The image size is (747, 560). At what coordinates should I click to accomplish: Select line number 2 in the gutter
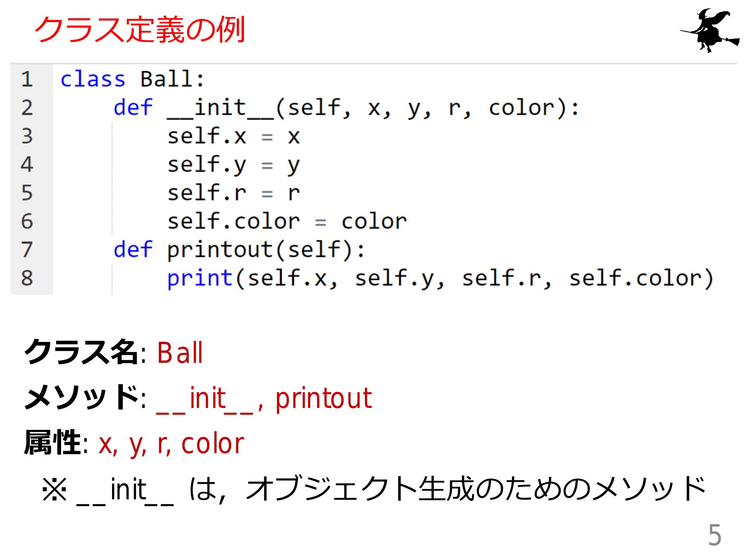(27, 107)
